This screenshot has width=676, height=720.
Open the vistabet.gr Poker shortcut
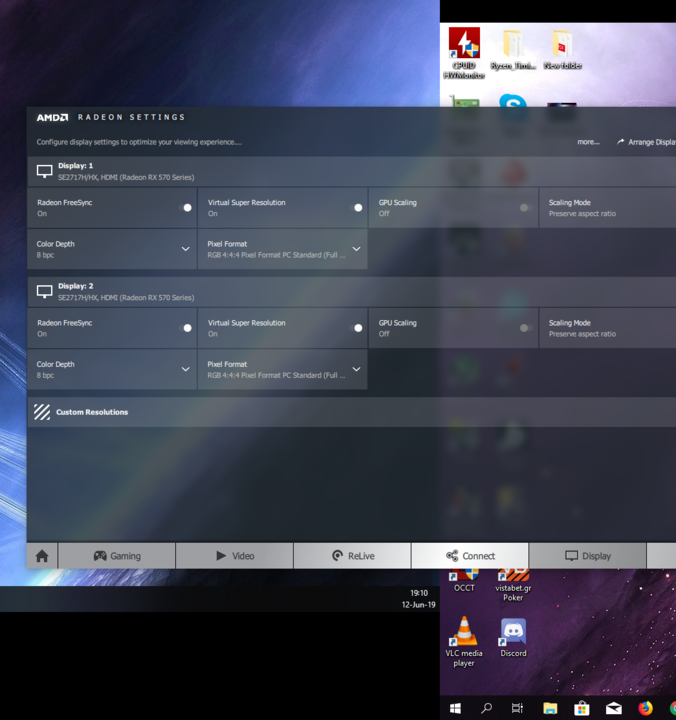click(513, 585)
